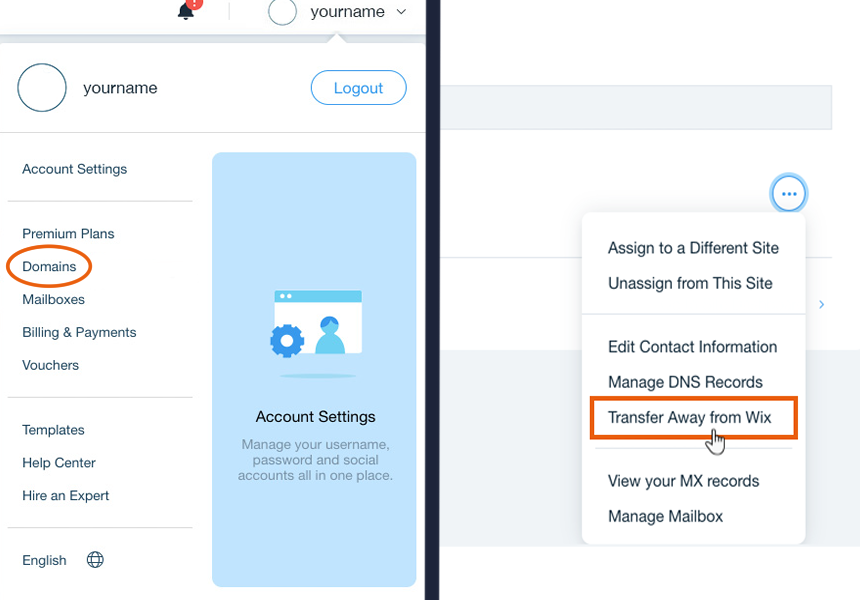Select Edit Contact Information
The height and width of the screenshot is (600, 860).
point(693,347)
